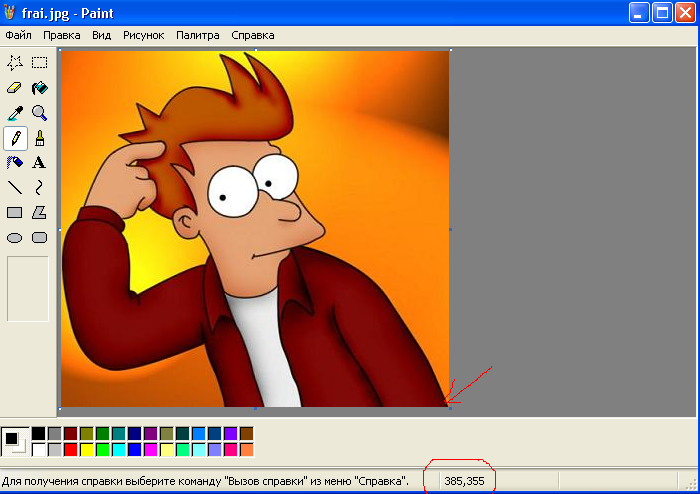This screenshot has width=700, height=494.
Task: Select the rectangular Select tool
Action: (x=40, y=62)
